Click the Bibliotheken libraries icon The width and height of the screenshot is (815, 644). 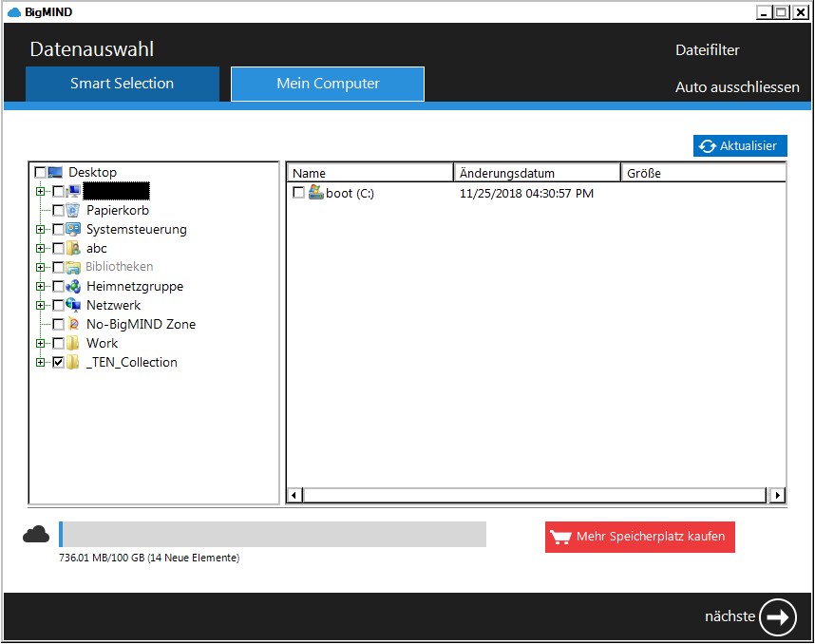(x=73, y=267)
